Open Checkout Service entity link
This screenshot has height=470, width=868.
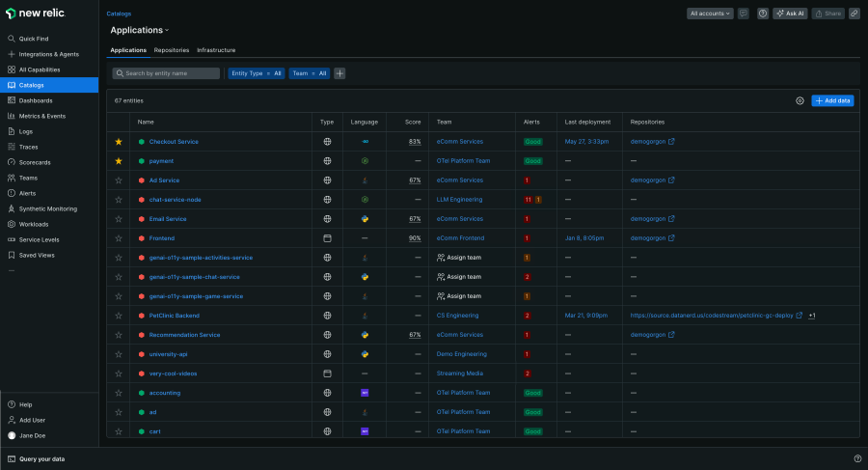pos(174,142)
